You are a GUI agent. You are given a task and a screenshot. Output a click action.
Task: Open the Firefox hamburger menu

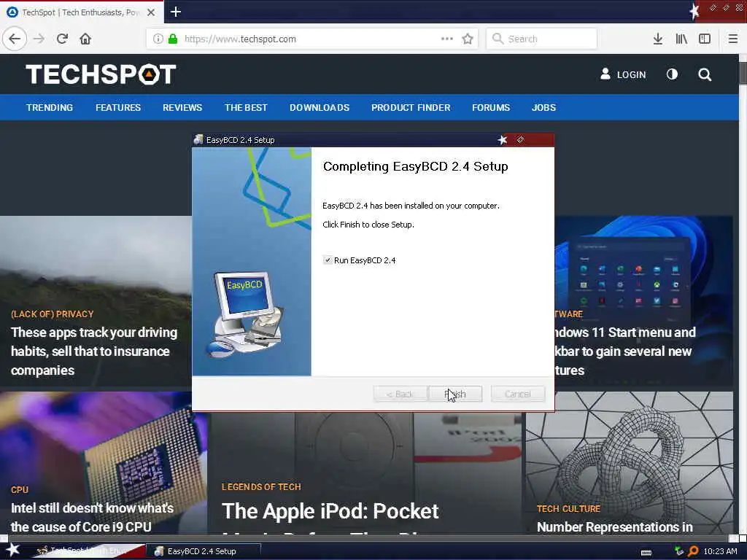point(733,39)
